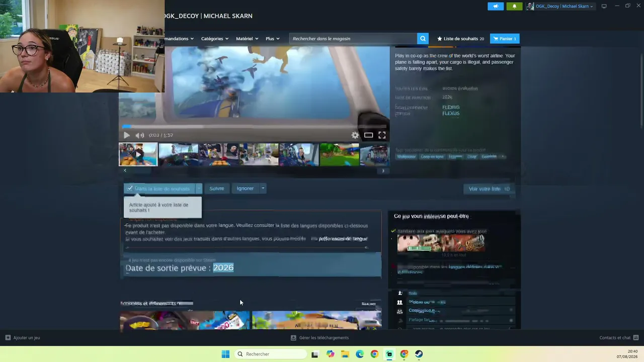
Task: Click the store search magnifier button
Action: 423,38
